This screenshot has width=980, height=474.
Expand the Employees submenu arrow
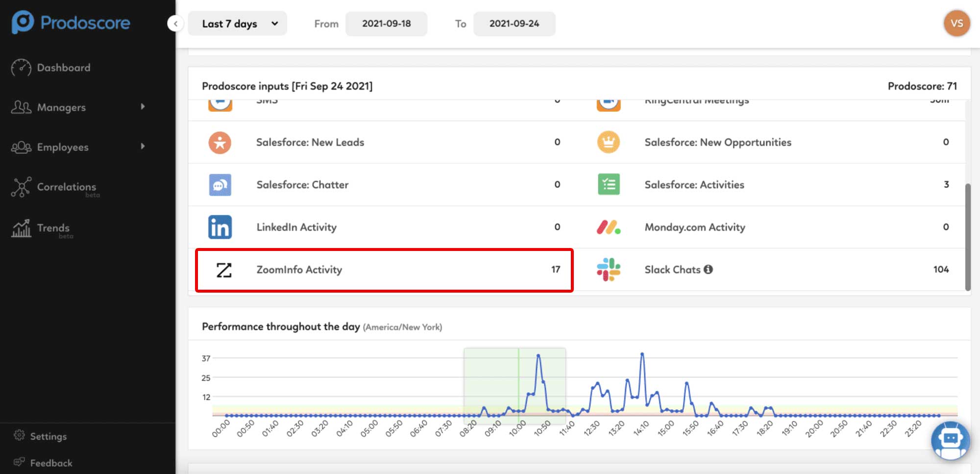[143, 146]
